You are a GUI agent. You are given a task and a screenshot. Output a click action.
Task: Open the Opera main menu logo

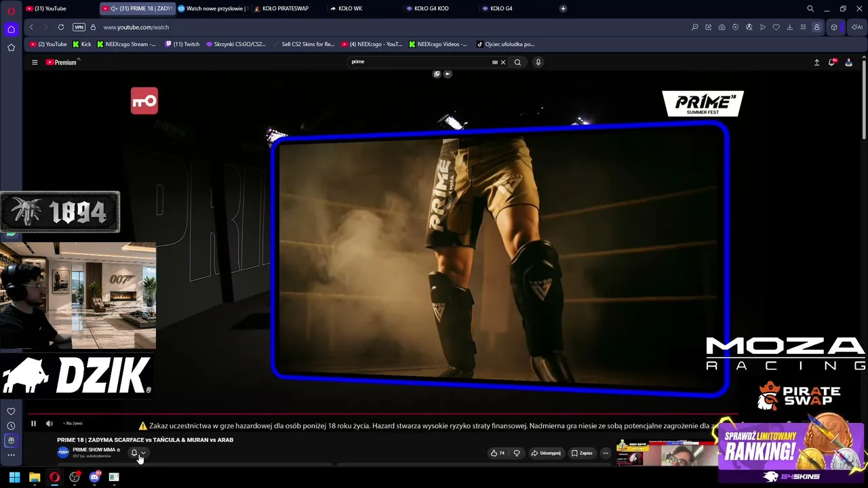[x=11, y=11]
